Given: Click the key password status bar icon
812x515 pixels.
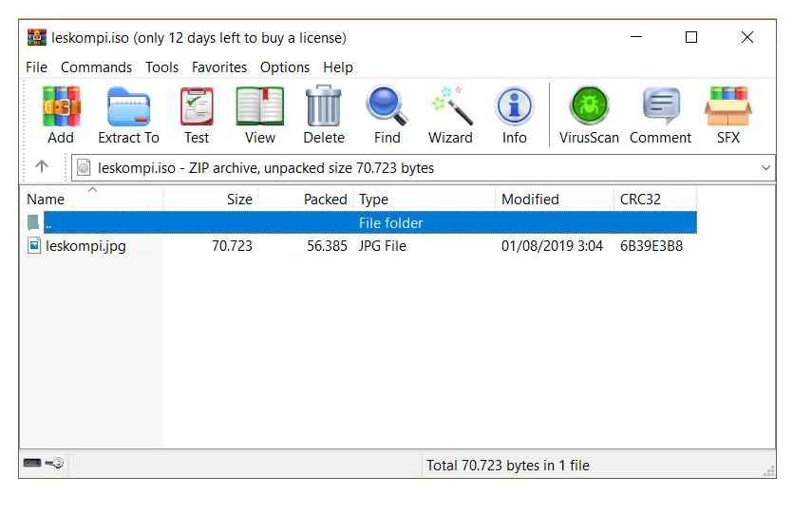Looking at the screenshot, I should (x=54, y=463).
